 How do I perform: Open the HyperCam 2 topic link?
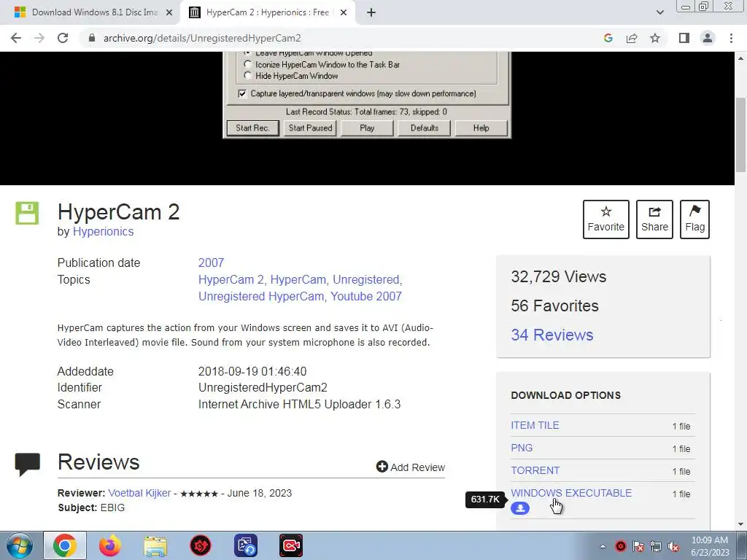(x=231, y=279)
